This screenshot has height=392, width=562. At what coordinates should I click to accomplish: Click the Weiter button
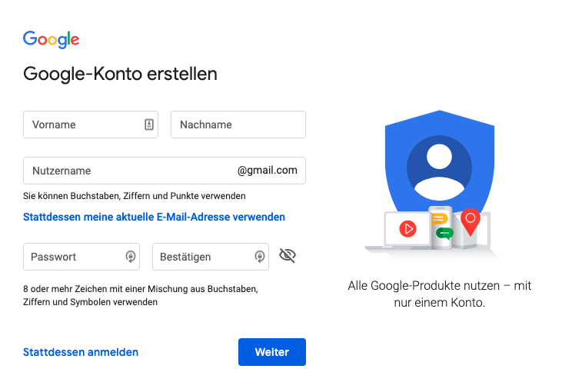(272, 352)
